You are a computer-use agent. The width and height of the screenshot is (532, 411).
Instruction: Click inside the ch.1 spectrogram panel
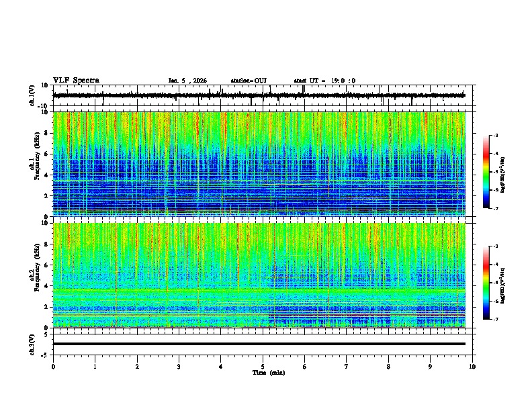tap(259, 164)
